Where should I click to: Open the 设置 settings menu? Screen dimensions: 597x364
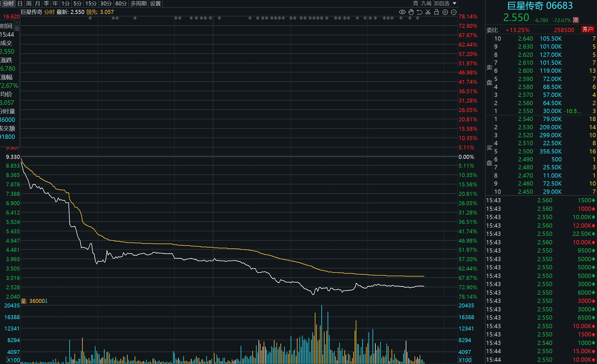pyautogui.click(x=155, y=3)
